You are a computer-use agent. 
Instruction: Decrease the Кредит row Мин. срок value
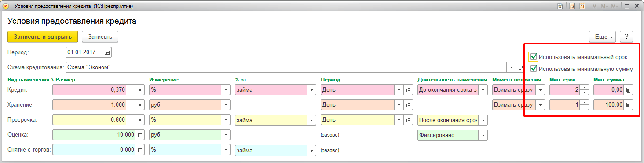coord(584,93)
